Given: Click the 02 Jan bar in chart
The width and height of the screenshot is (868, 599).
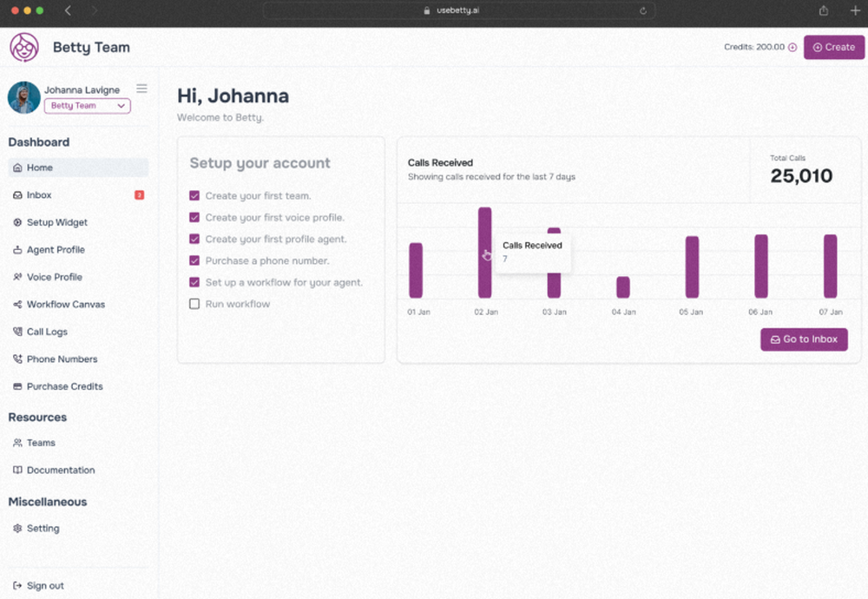Looking at the screenshot, I should (485, 253).
